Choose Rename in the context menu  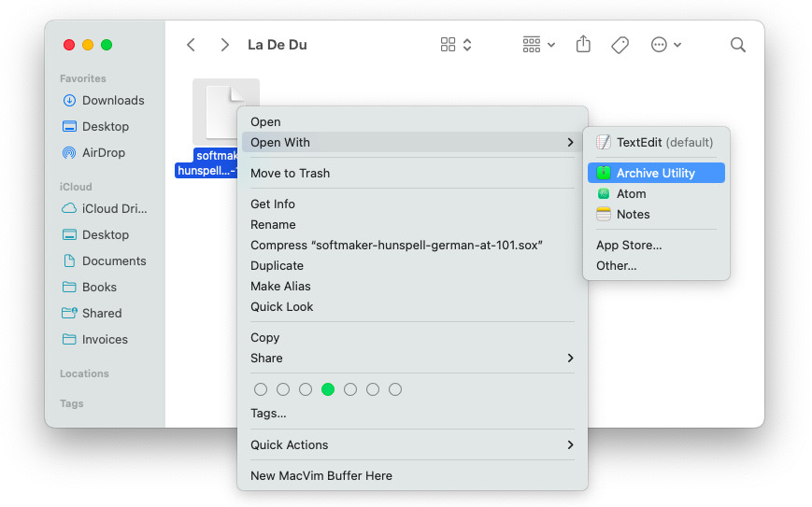[x=412, y=224]
